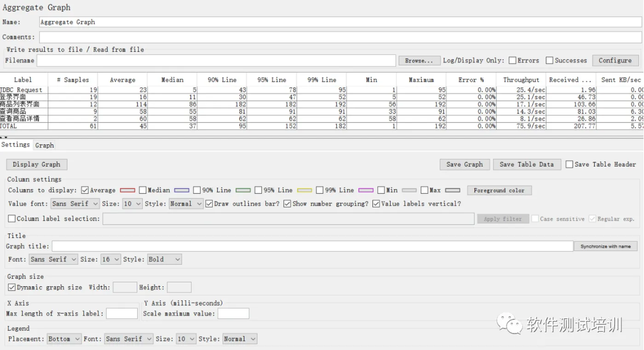Focus the Graph title input field

312,246
